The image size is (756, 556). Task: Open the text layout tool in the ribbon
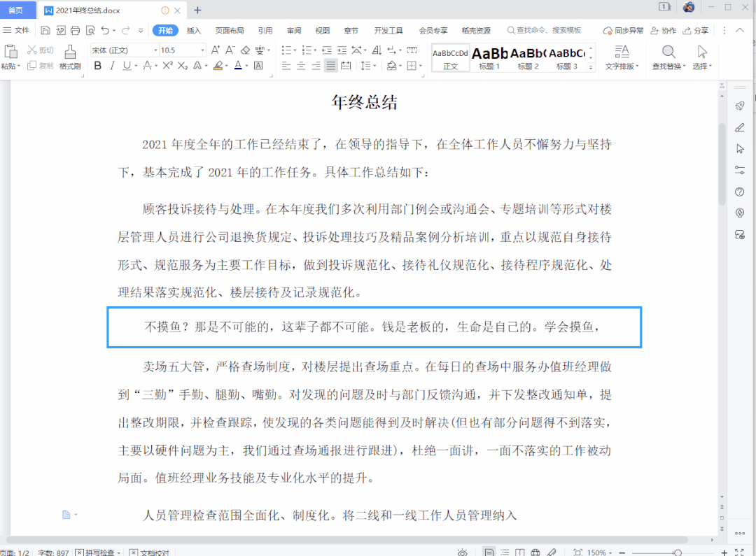tap(621, 57)
